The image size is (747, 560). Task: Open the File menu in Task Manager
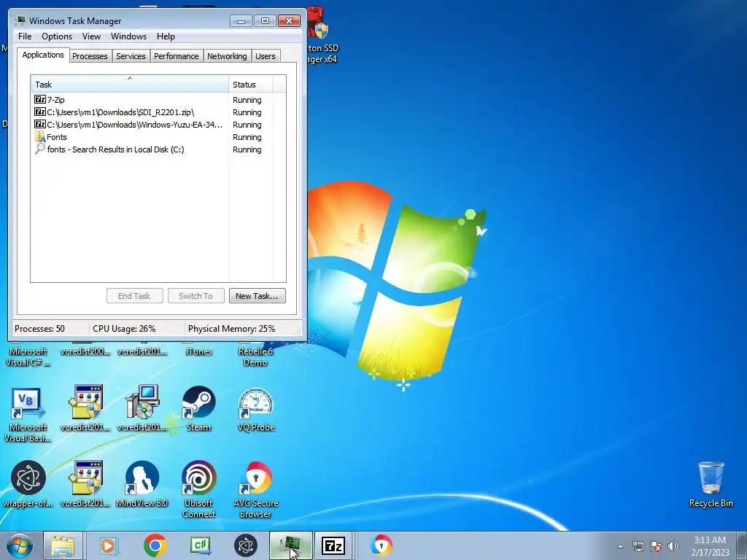(x=25, y=36)
